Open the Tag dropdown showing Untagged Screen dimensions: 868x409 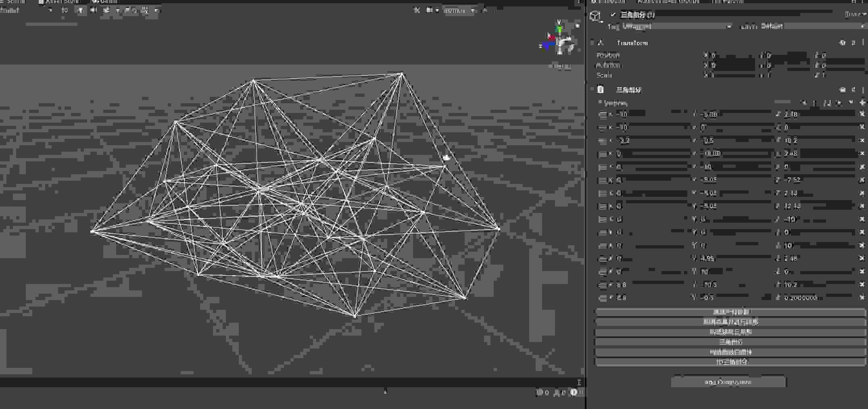[x=676, y=27]
